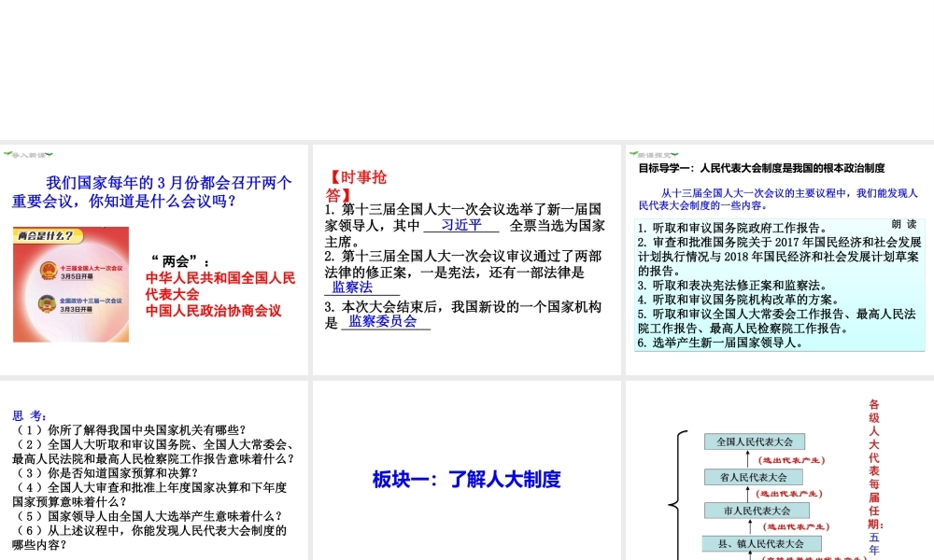Click the 导入新课 leaf tag
934x560 pixels.
pos(28,155)
